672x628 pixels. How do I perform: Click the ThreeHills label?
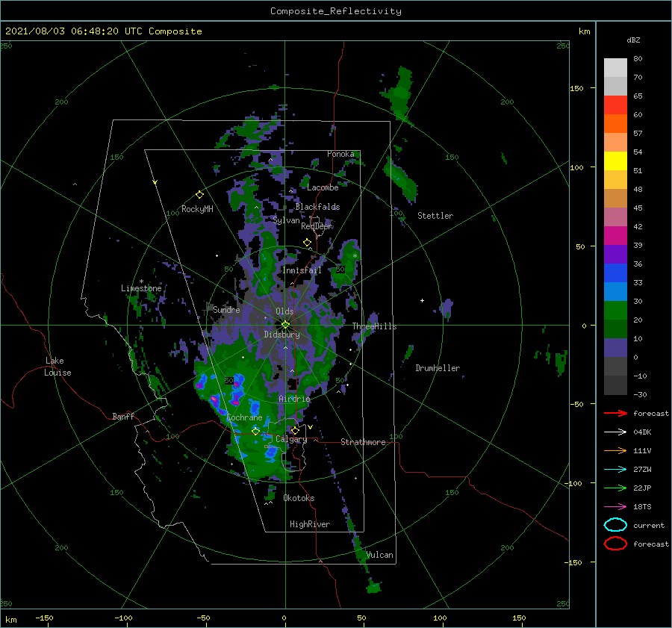[x=374, y=326]
